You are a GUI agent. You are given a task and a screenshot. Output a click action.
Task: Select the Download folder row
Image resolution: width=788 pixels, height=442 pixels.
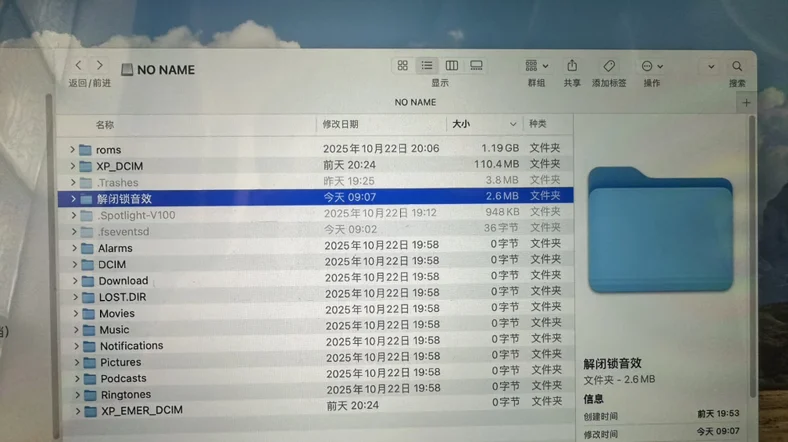coord(123,281)
